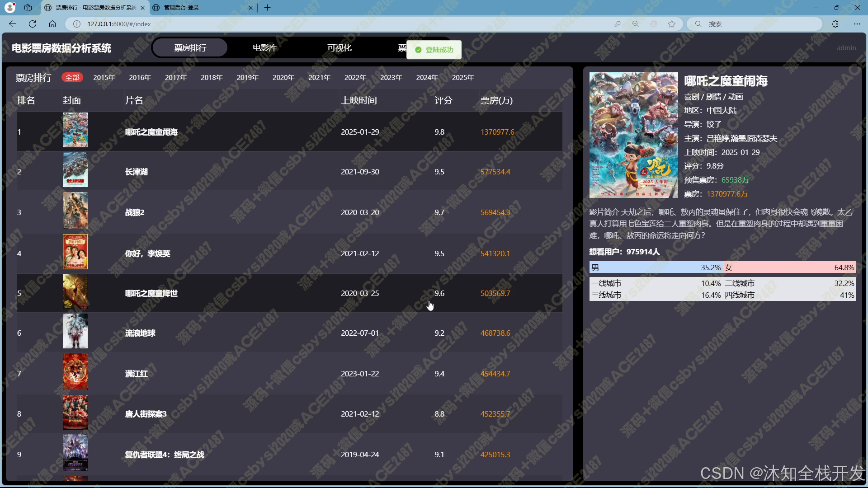
Task: Click the zoom magnifier icon in address bar
Action: (x=636, y=24)
